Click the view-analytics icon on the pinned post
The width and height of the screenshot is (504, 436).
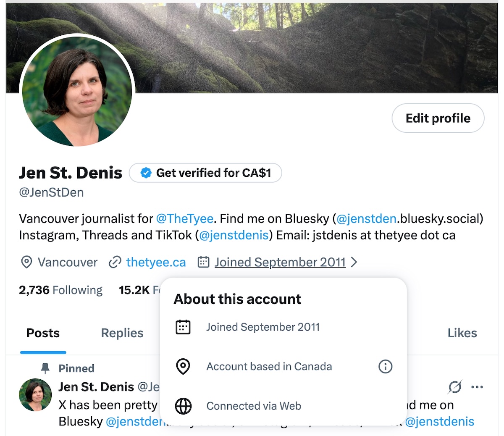click(456, 386)
